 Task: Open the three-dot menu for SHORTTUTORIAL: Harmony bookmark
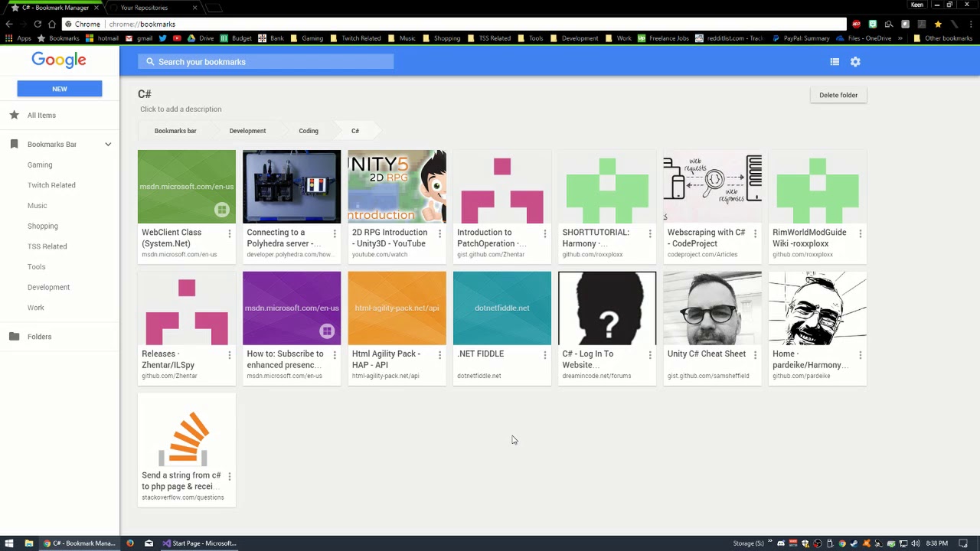tap(650, 233)
